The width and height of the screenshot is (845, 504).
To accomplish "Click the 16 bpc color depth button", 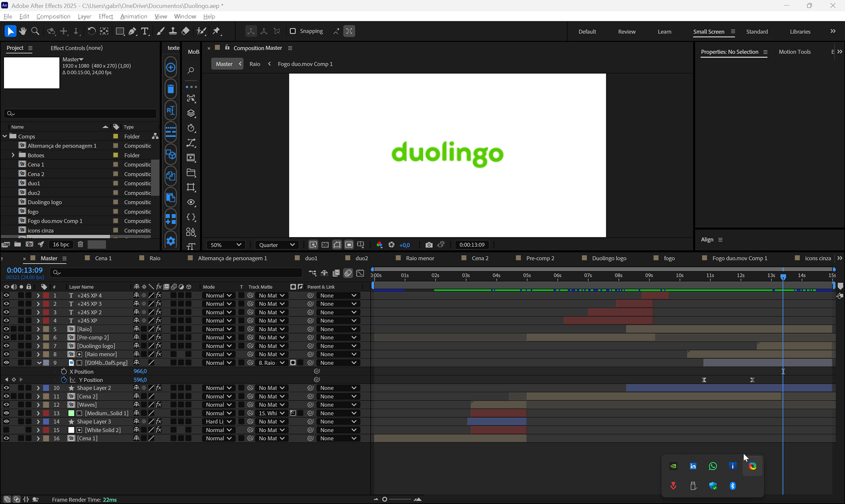I will (61, 245).
